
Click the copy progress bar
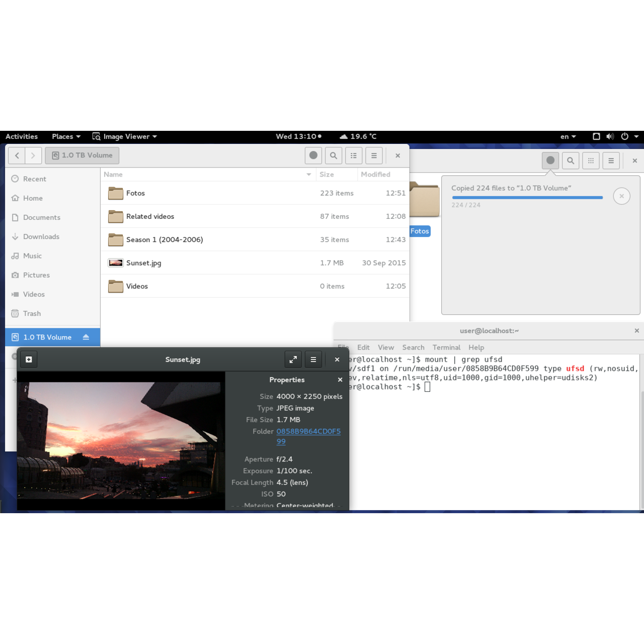click(527, 198)
